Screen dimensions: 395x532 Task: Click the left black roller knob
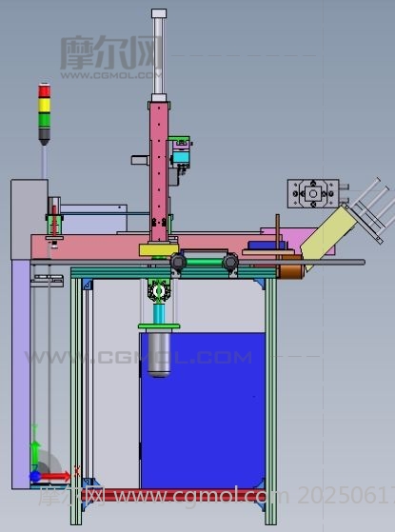[x=178, y=262]
